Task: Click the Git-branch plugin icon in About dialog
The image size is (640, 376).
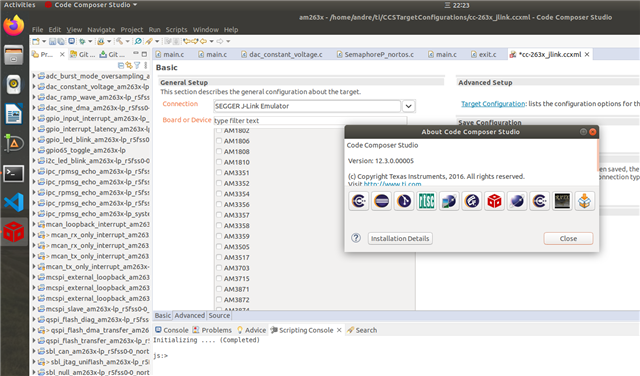Action: [x=404, y=201]
